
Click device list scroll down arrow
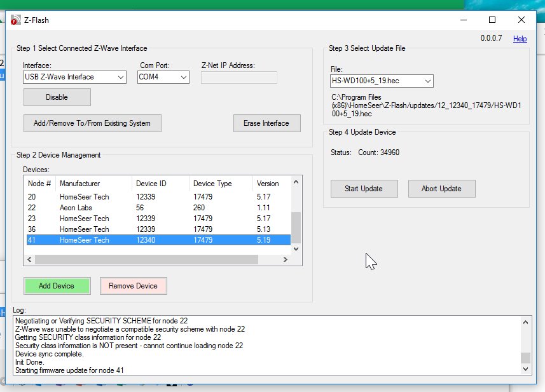296,248
